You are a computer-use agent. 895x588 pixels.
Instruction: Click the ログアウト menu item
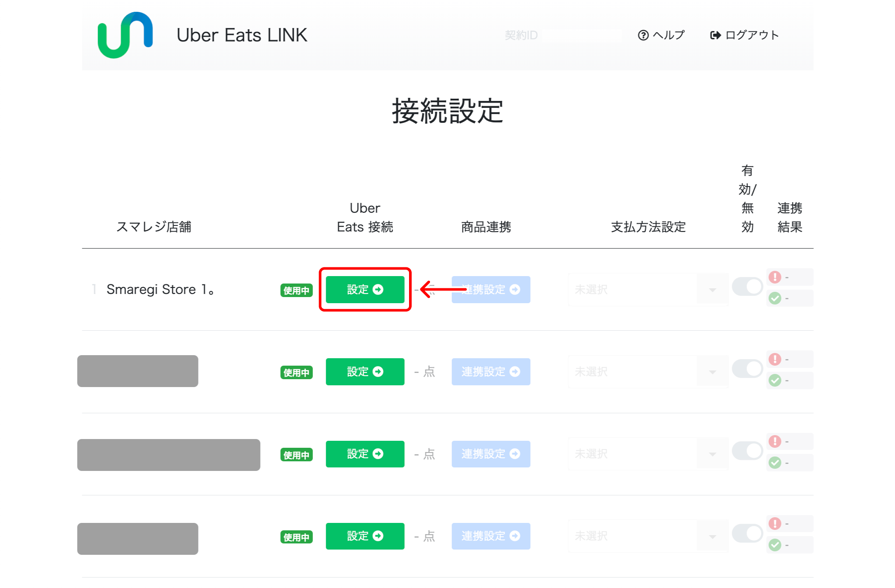tap(752, 35)
